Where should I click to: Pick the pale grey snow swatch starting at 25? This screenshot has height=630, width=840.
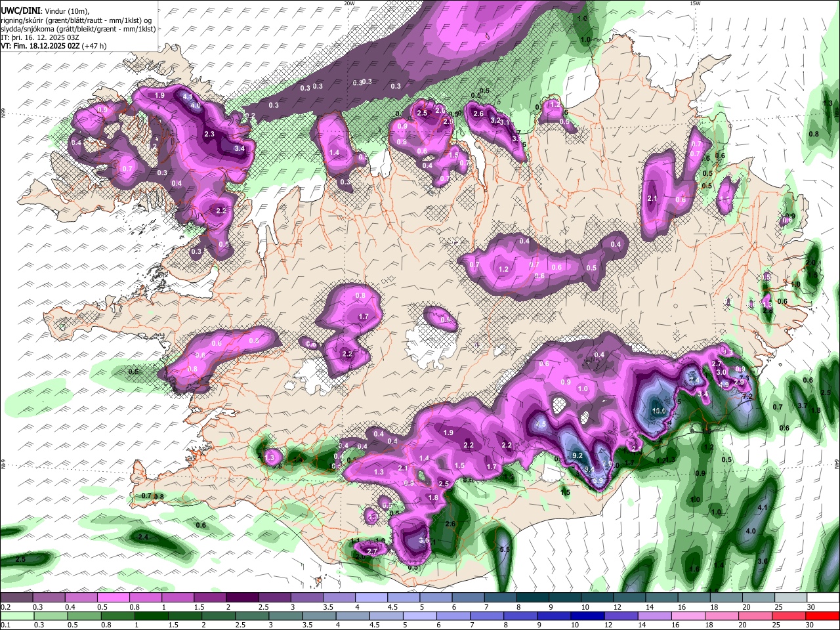pyautogui.click(x=791, y=598)
